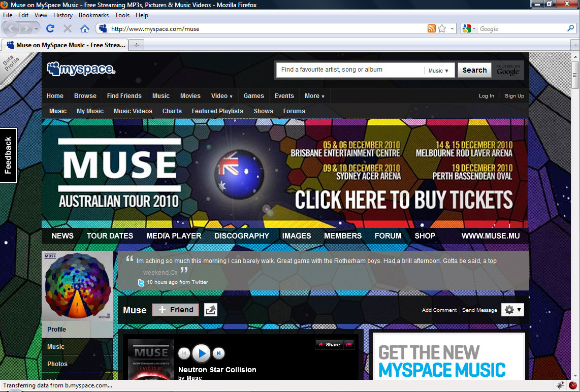Skip to previous track in music player
This screenshot has width=580, height=392.
point(184,353)
